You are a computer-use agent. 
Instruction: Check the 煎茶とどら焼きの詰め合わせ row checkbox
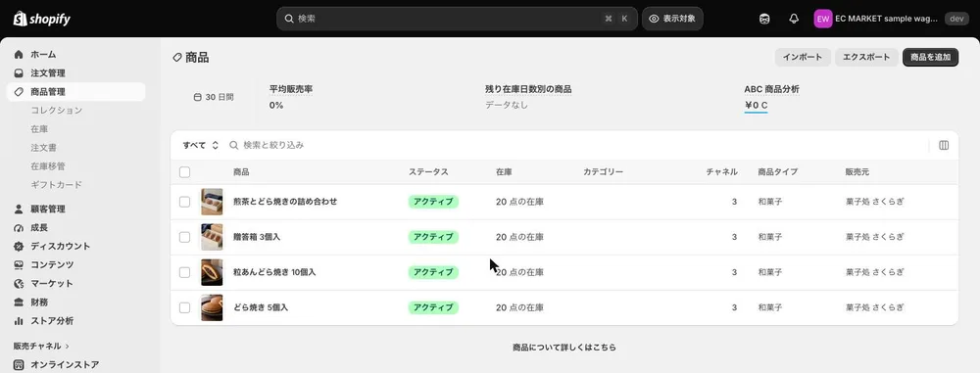tap(184, 202)
